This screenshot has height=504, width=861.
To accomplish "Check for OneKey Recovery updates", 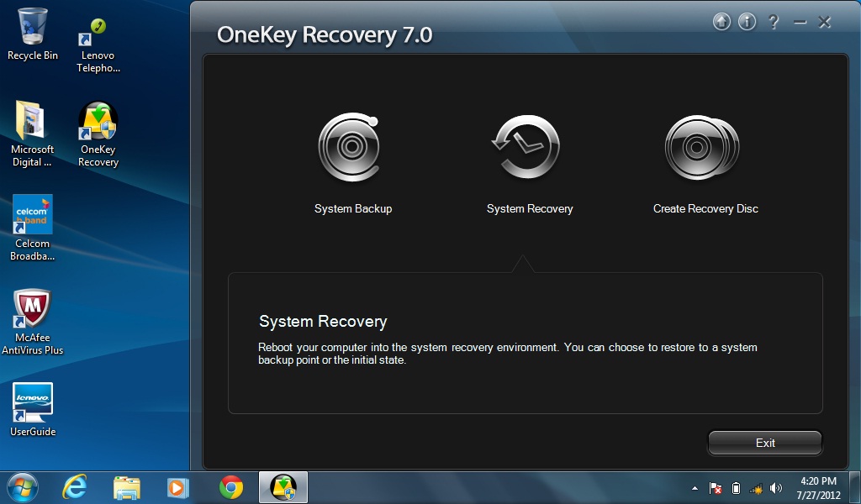I will [x=721, y=22].
